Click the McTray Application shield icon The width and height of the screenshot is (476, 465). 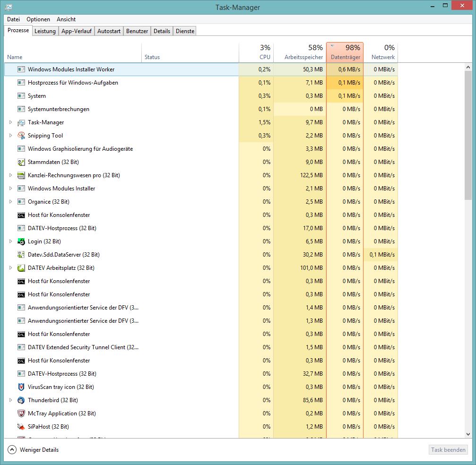(x=21, y=413)
